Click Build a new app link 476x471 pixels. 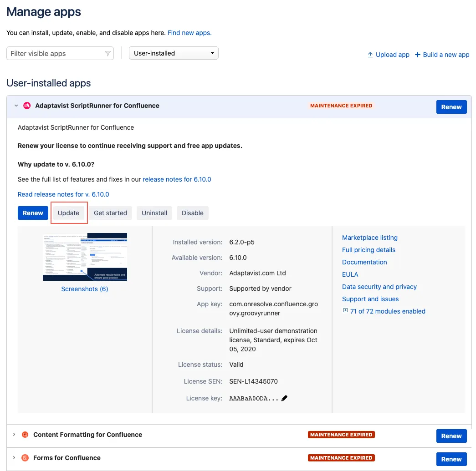click(446, 55)
